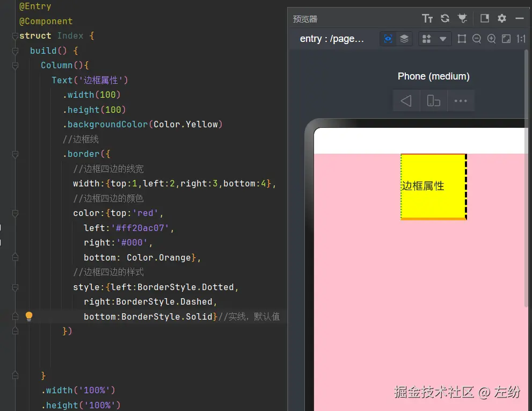Click the back triangle button under Phone (medium)
This screenshot has width=532, height=411.
[406, 101]
